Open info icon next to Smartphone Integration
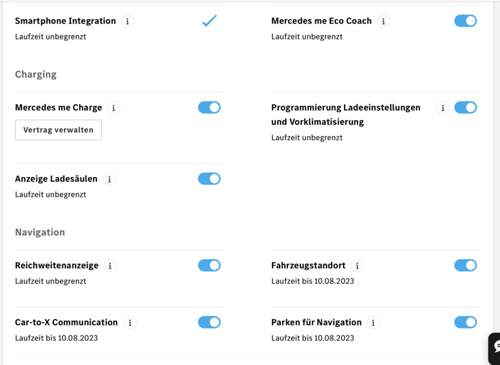500x365 pixels. (127, 21)
